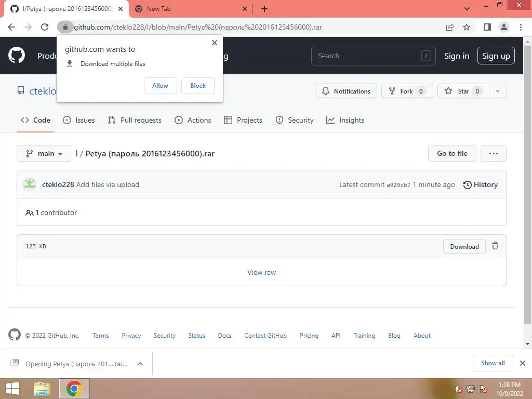Screen dimensions: 532x399
Task: Go back using browser back arrow
Action: point(11,27)
